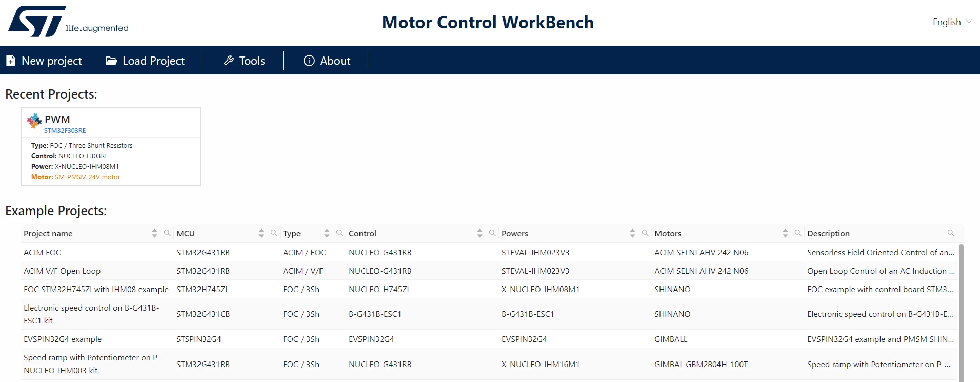Viewport: 980px width, 382px height.
Task: Sort the table by Control column arrows
Action: pyautogui.click(x=479, y=233)
